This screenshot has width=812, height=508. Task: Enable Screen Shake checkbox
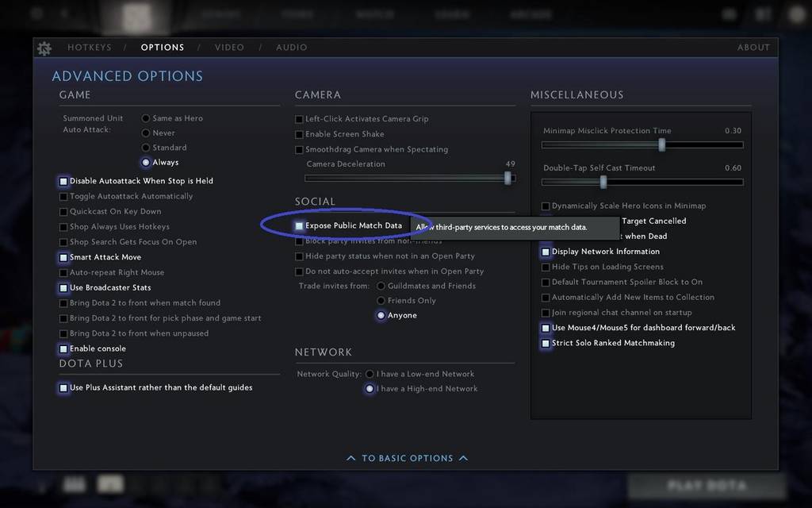tap(299, 134)
